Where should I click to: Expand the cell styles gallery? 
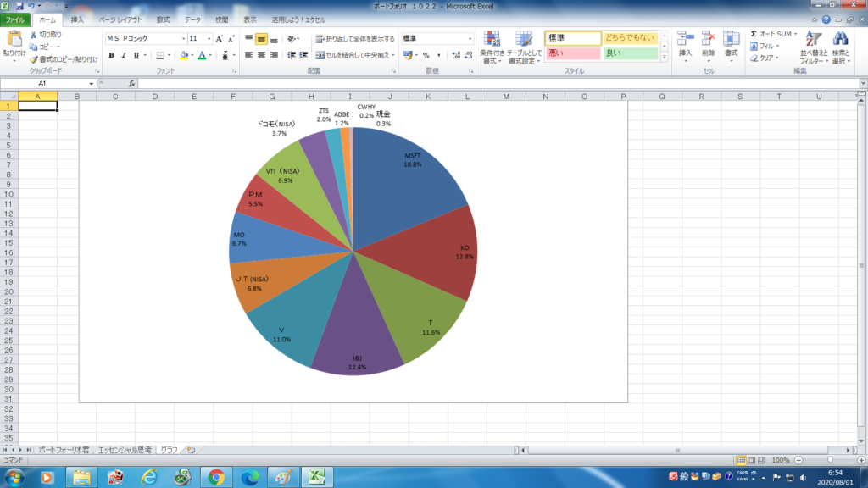pyautogui.click(x=665, y=58)
